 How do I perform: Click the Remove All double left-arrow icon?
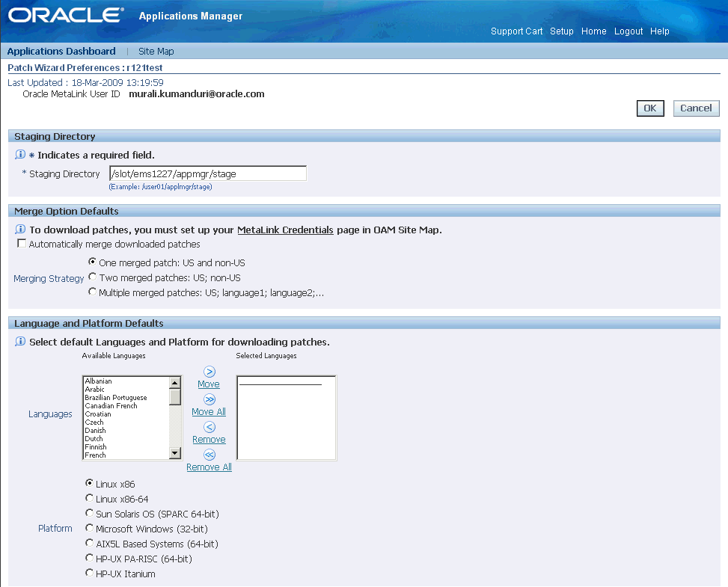pos(209,455)
